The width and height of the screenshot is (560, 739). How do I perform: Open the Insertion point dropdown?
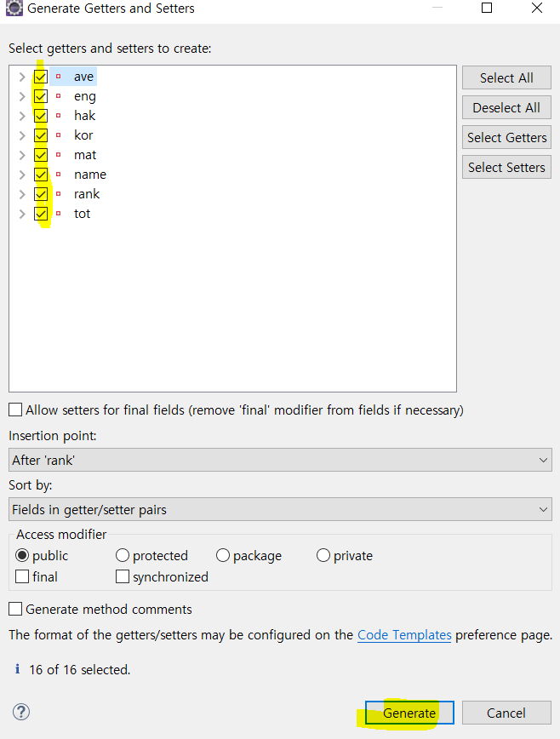[x=280, y=460]
